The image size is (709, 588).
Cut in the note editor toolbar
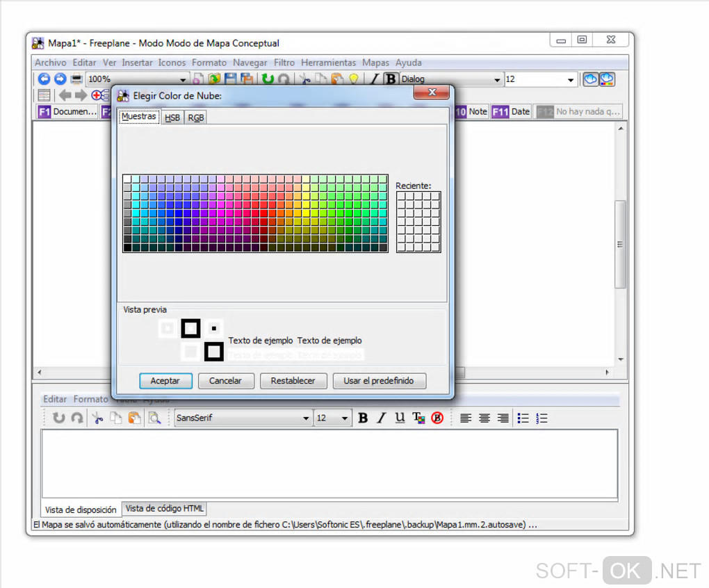(x=97, y=418)
